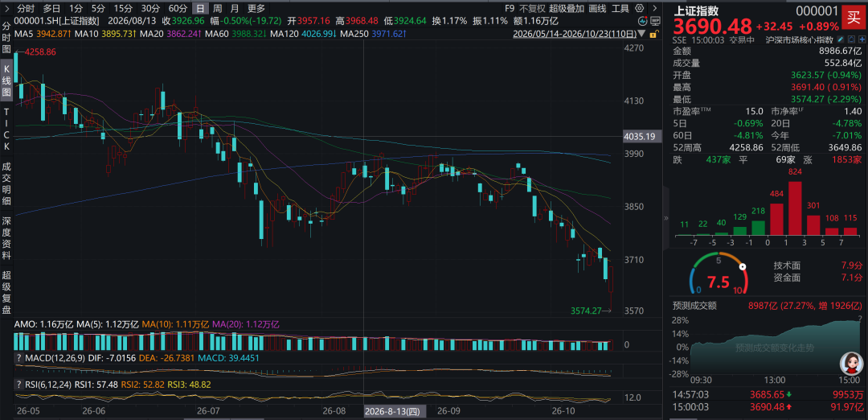The width and height of the screenshot is (868, 420).
Task: Select the 5分 period tab
Action: [97, 8]
